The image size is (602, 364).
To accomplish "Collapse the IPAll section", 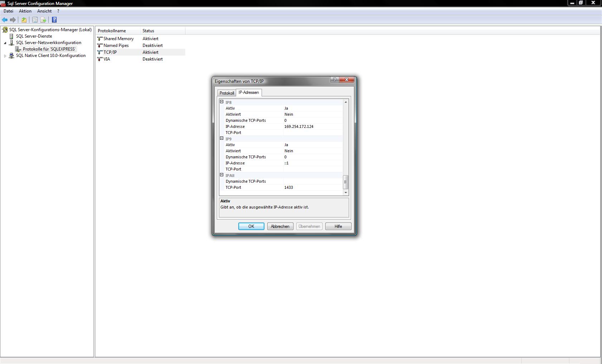I will [x=222, y=175].
